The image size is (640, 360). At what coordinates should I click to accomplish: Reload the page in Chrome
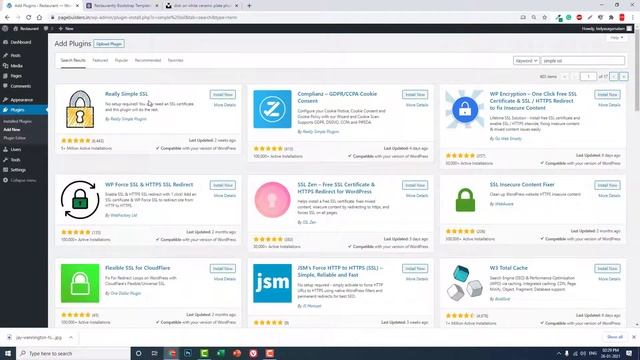pyautogui.click(x=29, y=18)
